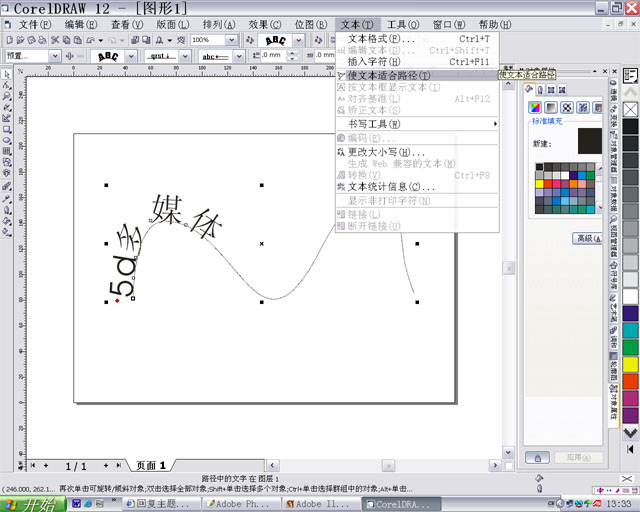Switch to 回复主题 taskbar window

[162, 504]
